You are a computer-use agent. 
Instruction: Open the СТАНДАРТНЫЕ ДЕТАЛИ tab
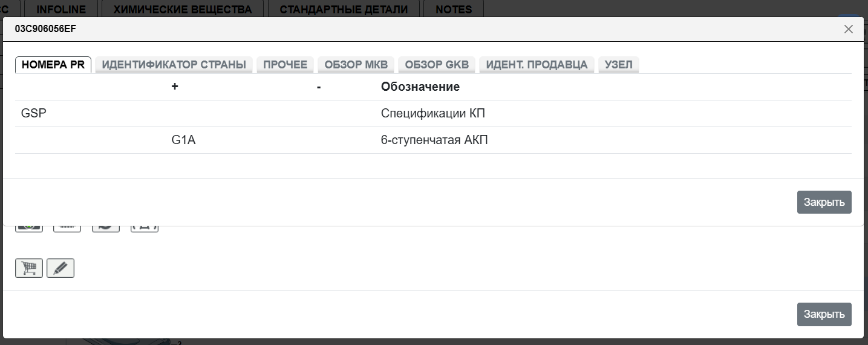pyautogui.click(x=344, y=9)
